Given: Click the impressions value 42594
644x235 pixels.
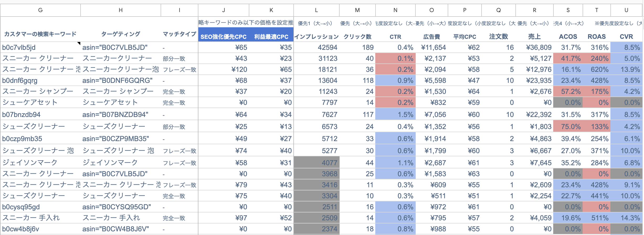Looking at the screenshot, I should (316, 47).
